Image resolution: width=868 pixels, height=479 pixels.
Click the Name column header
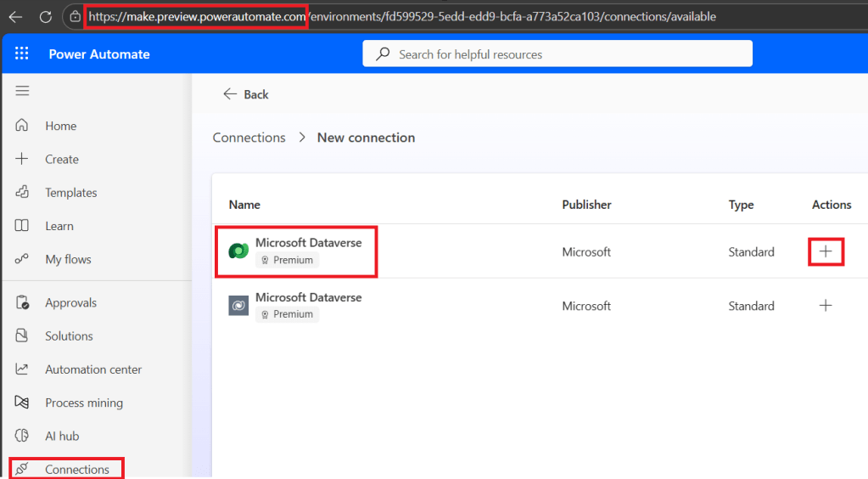pos(244,205)
